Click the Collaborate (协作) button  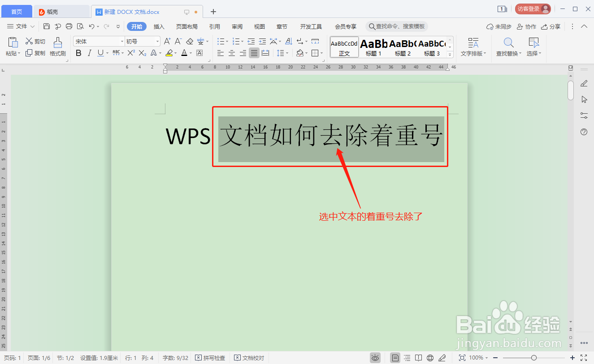point(527,26)
